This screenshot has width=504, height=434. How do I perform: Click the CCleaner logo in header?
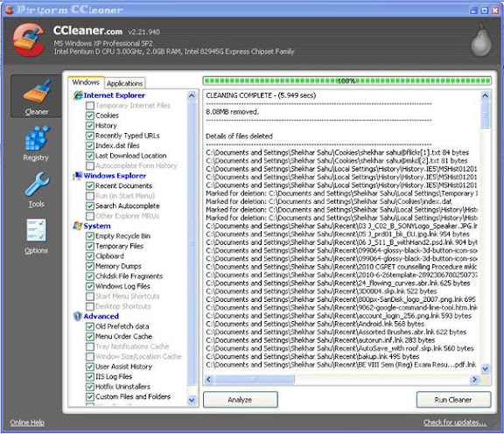[29, 40]
